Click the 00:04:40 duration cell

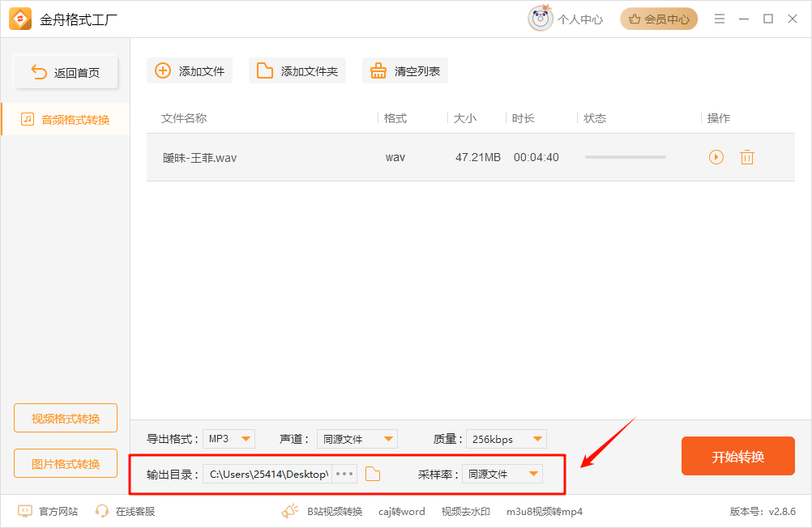coord(536,157)
